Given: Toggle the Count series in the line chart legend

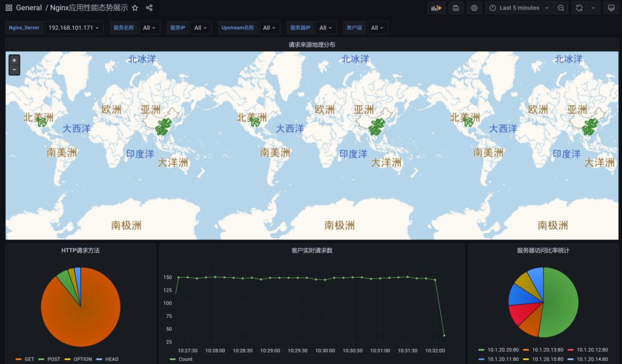Looking at the screenshot, I should pos(181,360).
